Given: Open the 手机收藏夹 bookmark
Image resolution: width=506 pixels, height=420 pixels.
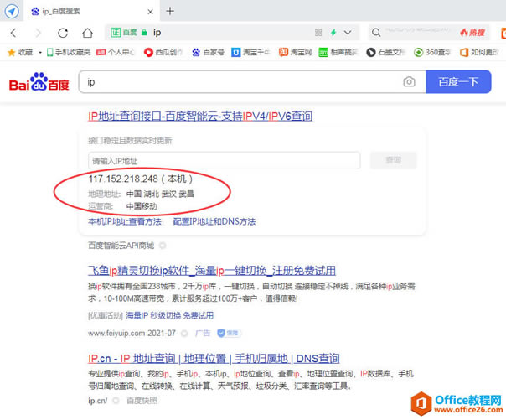Looking at the screenshot, I should (x=69, y=52).
